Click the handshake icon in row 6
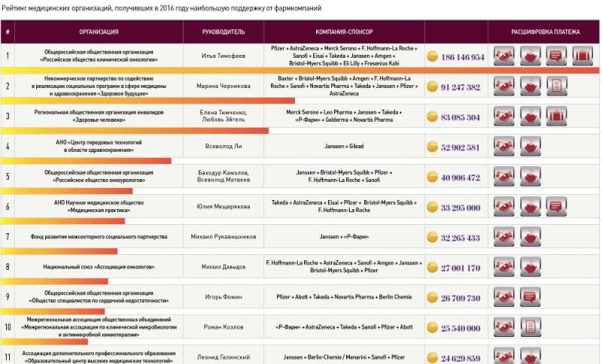 pyautogui.click(x=504, y=207)
